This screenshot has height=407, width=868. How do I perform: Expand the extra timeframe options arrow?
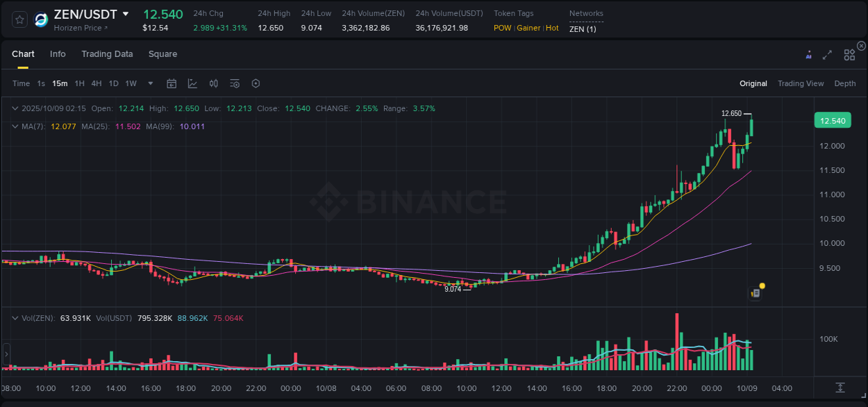[149, 83]
